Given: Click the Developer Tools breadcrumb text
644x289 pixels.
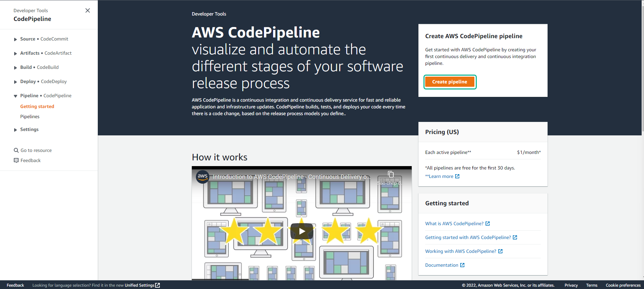Looking at the screenshot, I should coord(209,14).
